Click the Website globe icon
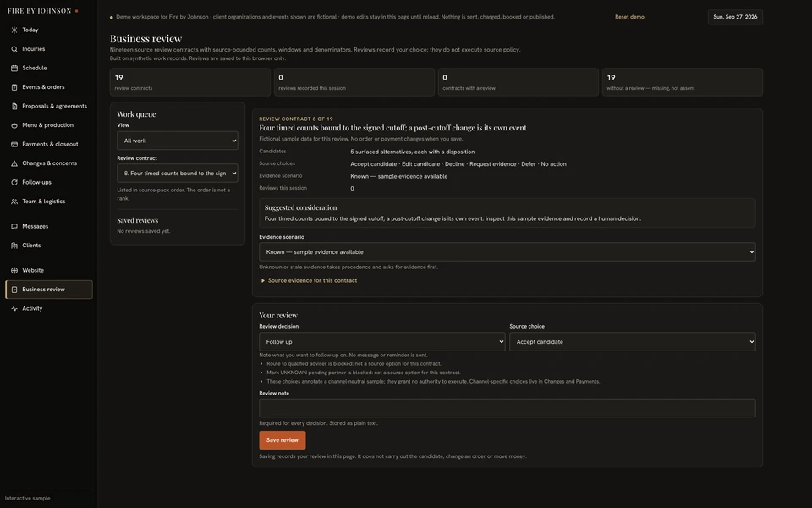This screenshot has height=508, width=812. (14, 271)
